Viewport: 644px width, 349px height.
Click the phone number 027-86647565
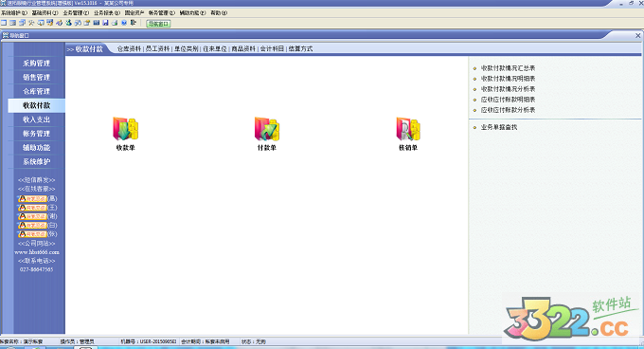tap(37, 269)
